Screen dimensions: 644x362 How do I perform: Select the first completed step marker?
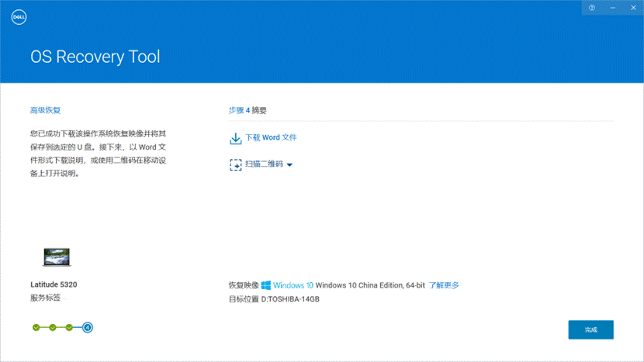[36, 327]
